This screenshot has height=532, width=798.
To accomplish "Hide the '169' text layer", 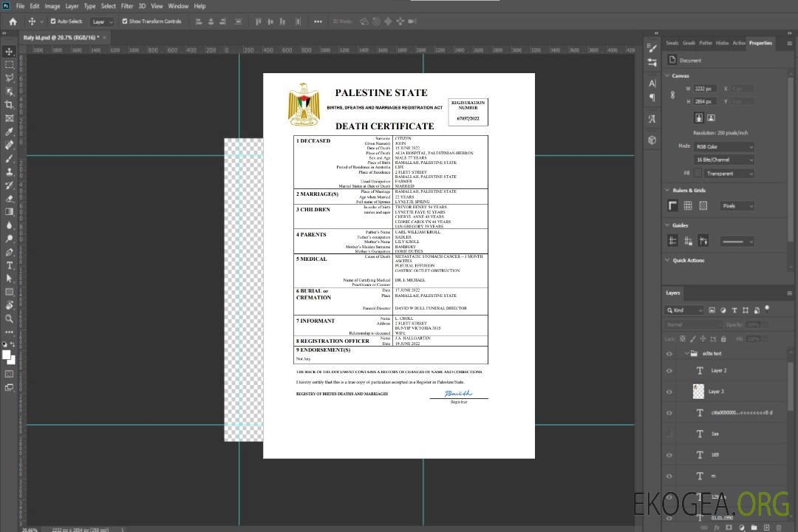I will 669,455.
